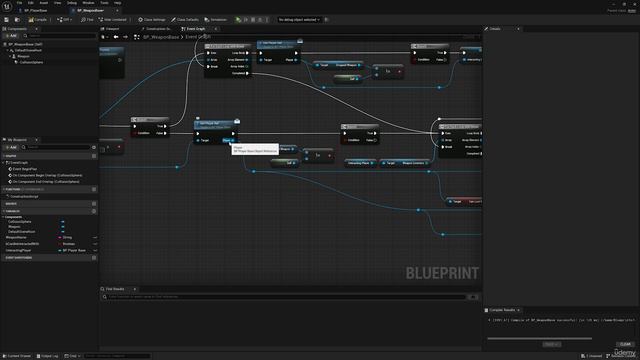
Task: Add a new function with Functions plus button
Action: (x=94, y=189)
